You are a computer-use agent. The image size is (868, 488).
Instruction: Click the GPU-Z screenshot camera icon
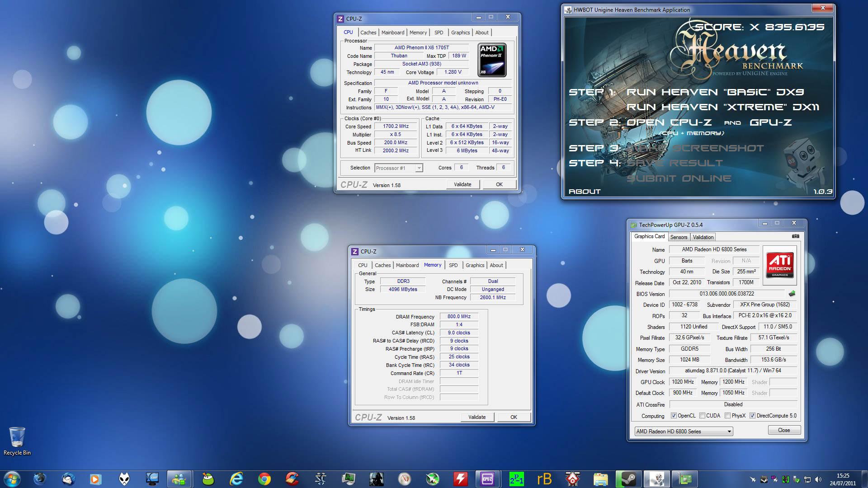pos(796,236)
